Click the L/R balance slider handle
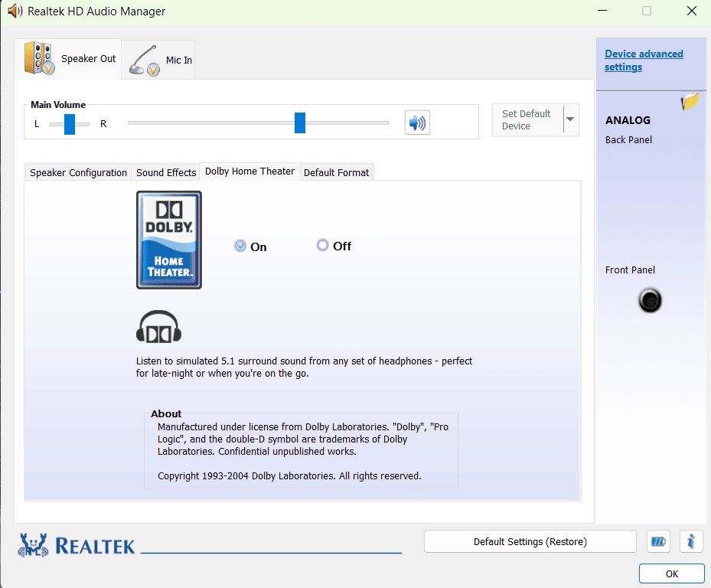This screenshot has width=711, height=588. pos(70,124)
